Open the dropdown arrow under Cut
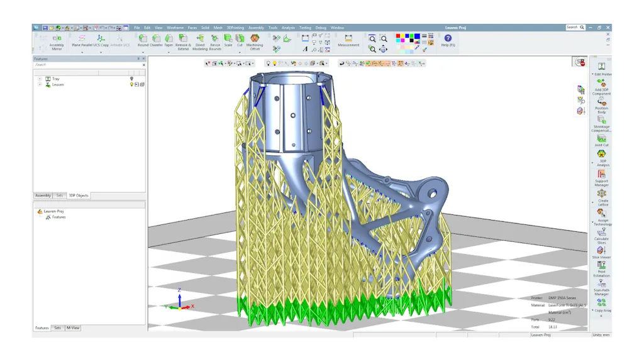The image size is (644, 362). click(x=240, y=53)
